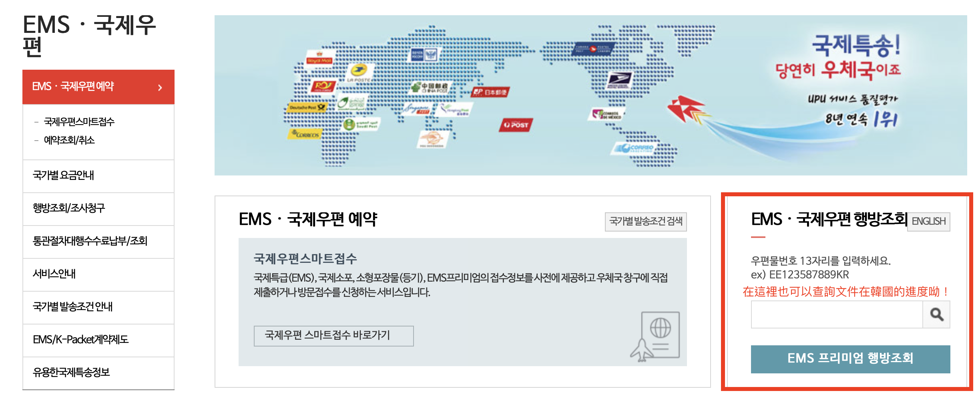Screen dimensions: 980x395
Task: Click the magnifier search icon in tracking box
Action: (936, 314)
